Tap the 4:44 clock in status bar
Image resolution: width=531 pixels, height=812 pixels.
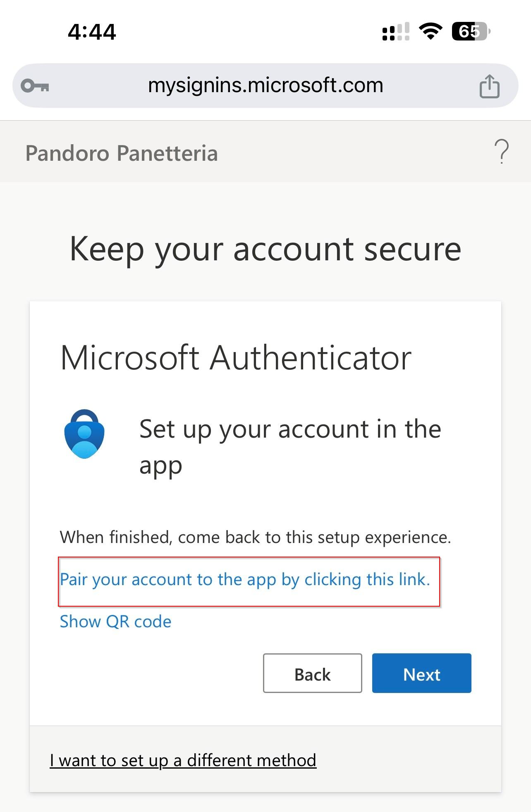point(92,32)
